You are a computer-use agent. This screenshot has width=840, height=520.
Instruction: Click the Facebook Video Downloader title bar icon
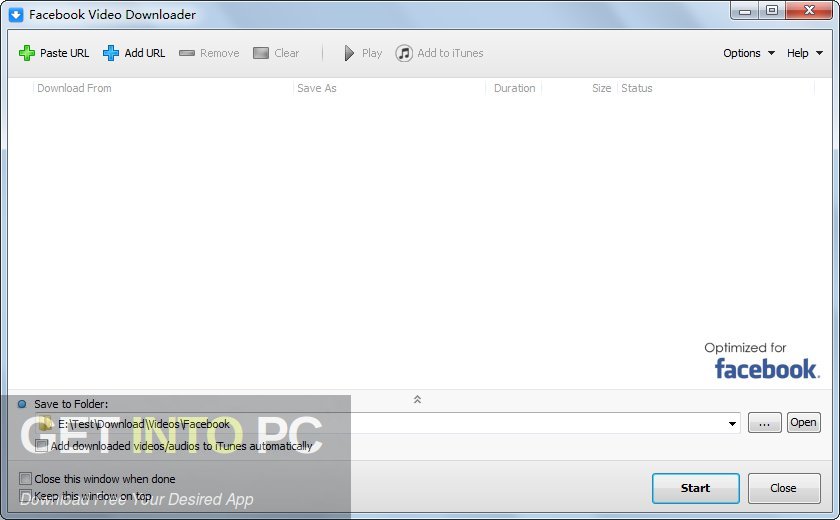coord(16,14)
